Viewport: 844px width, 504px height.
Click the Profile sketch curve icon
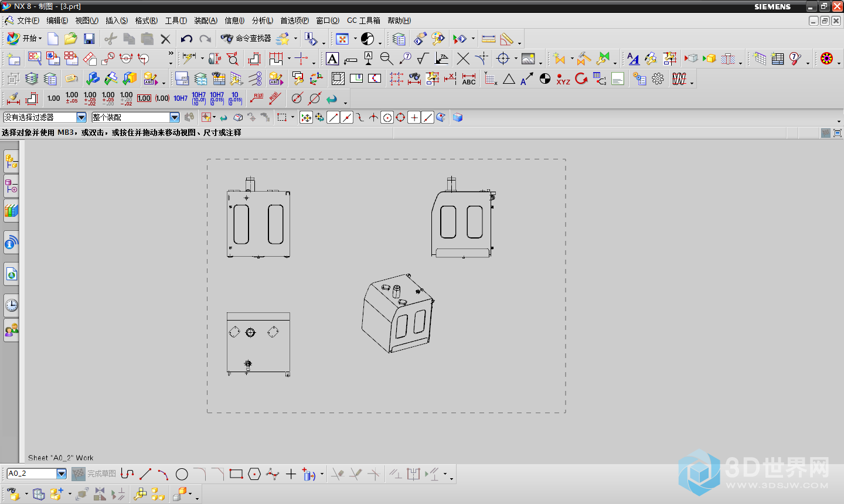127,474
